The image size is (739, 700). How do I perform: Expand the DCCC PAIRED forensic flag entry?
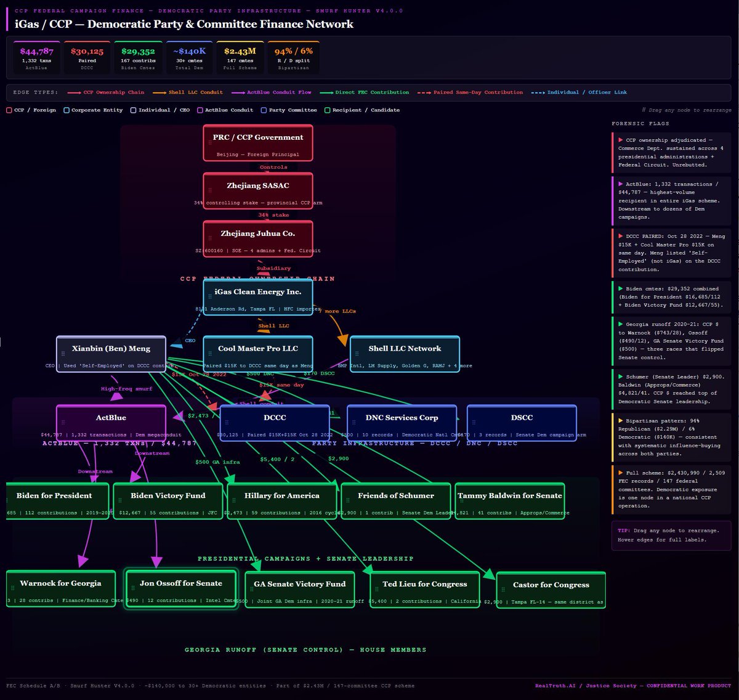click(x=671, y=253)
